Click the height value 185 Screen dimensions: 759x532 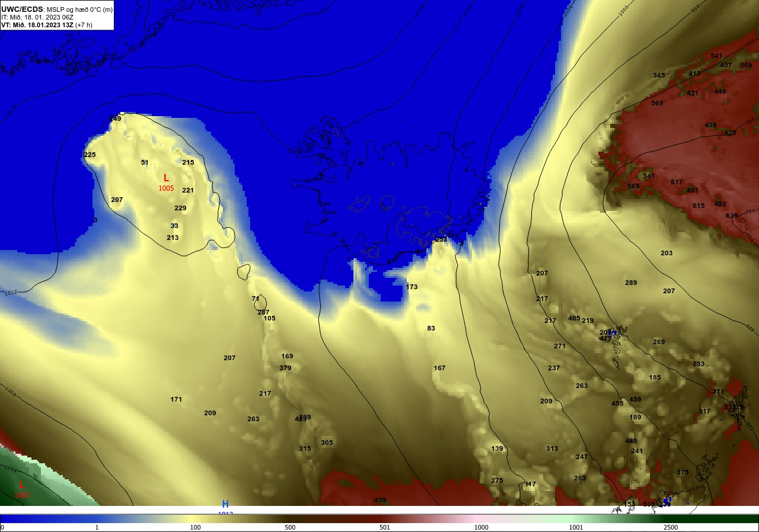point(655,377)
